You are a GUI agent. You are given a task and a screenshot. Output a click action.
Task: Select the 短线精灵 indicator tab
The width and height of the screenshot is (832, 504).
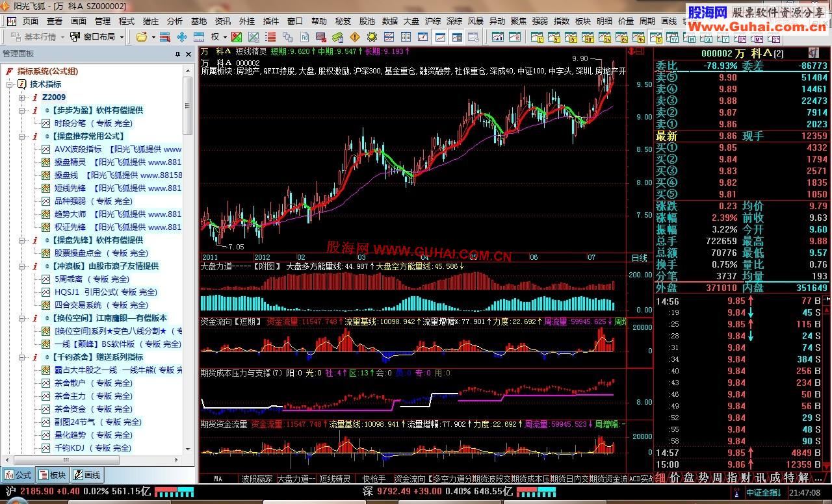point(335,479)
